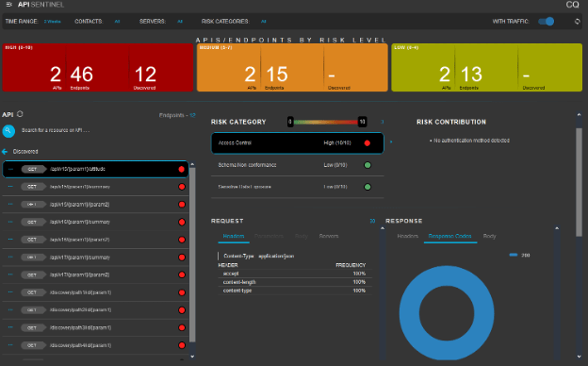Open row menu dots for /api/v15/{param1}/altitude
588x366 pixels.
pyautogui.click(x=10, y=169)
